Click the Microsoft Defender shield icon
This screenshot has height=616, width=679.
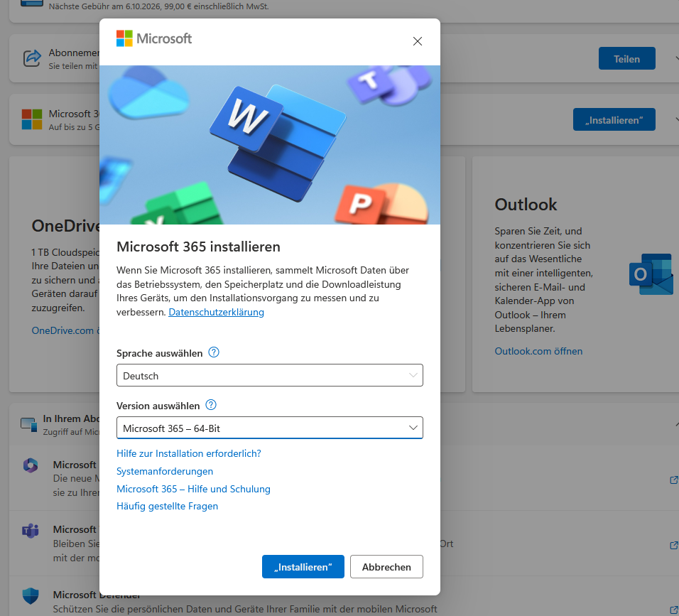click(x=31, y=595)
